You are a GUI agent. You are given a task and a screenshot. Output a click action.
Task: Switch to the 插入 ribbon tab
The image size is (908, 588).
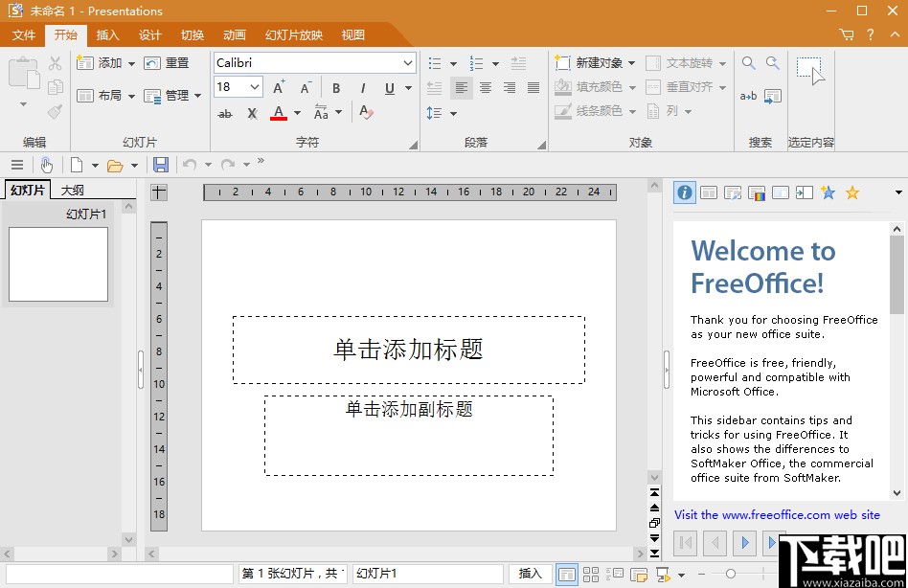click(x=107, y=34)
